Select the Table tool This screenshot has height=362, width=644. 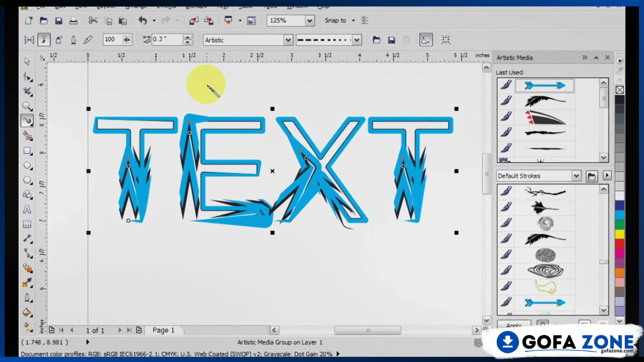pos(27,224)
